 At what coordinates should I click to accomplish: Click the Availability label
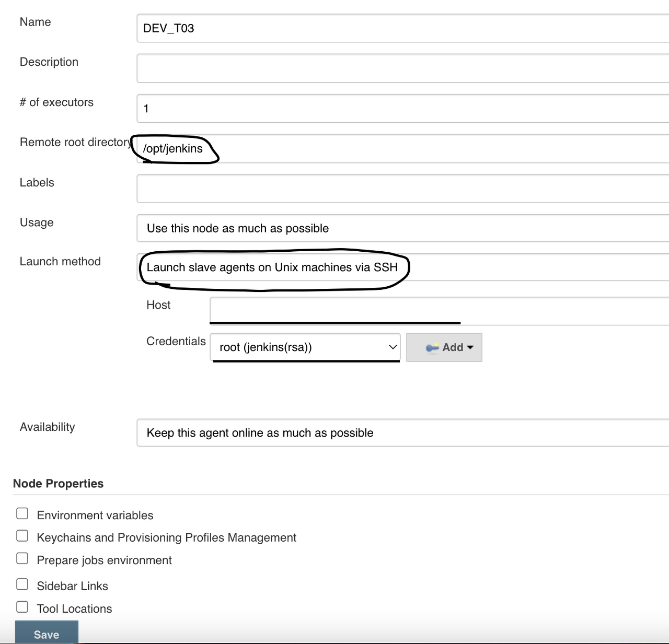tap(48, 427)
